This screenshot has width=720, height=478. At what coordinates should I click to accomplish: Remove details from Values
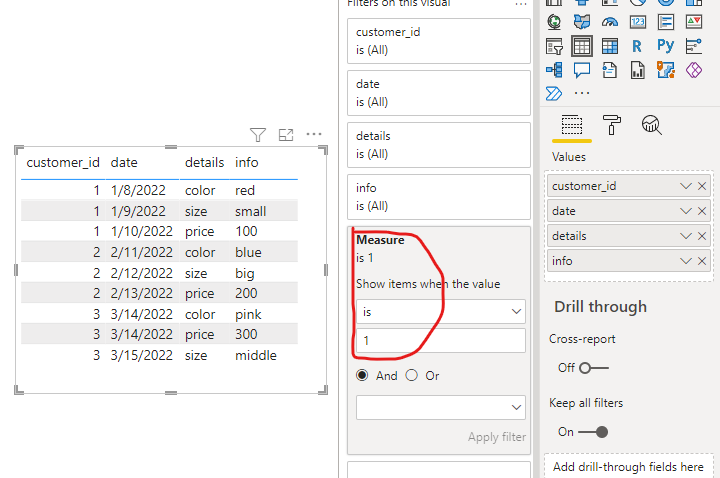(702, 236)
